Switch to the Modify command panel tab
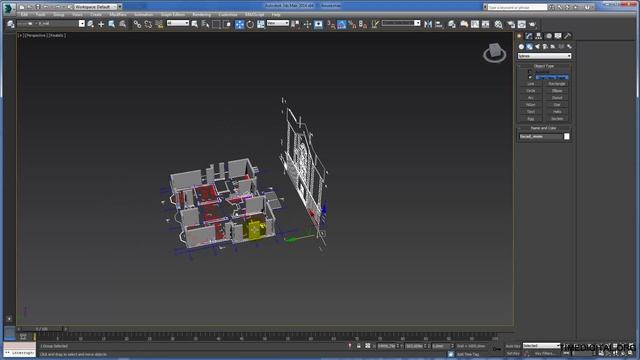Screen dimensions: 640x360 click(529, 36)
